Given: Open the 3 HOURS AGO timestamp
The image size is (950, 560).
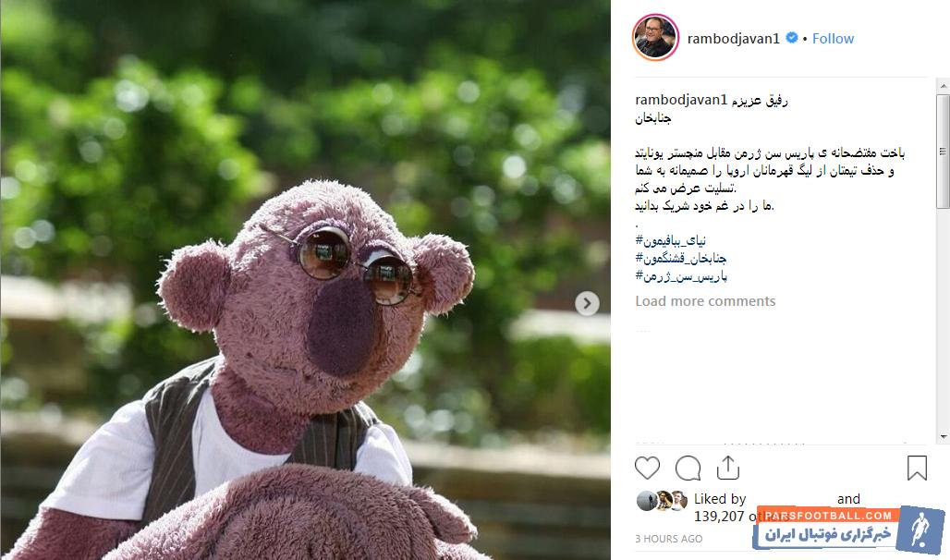Looking at the screenshot, I should (x=669, y=539).
